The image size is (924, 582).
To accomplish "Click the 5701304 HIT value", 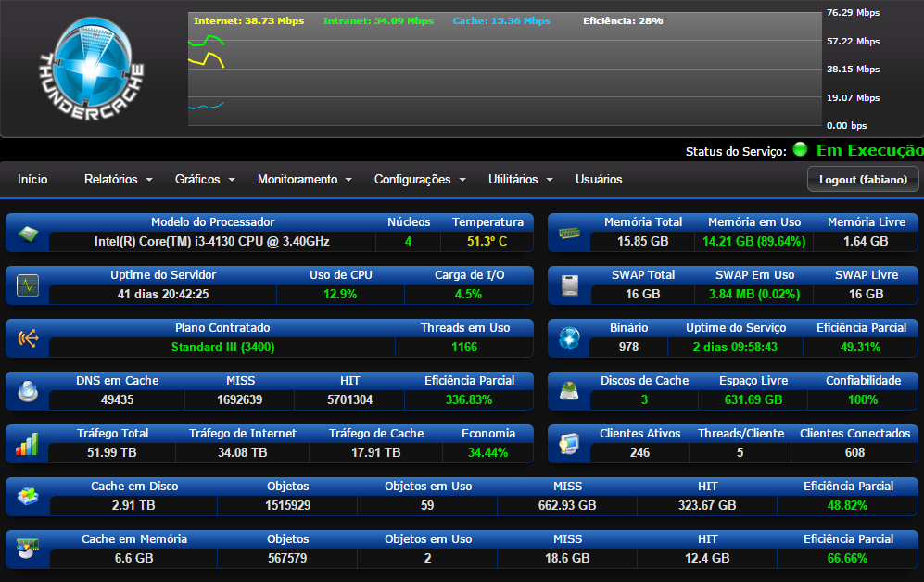I will point(350,399).
